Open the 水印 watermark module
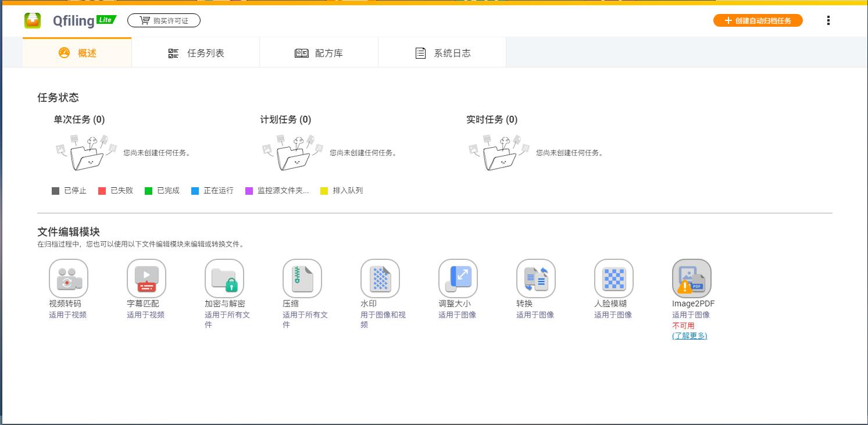The width and height of the screenshot is (868, 425). (x=380, y=278)
